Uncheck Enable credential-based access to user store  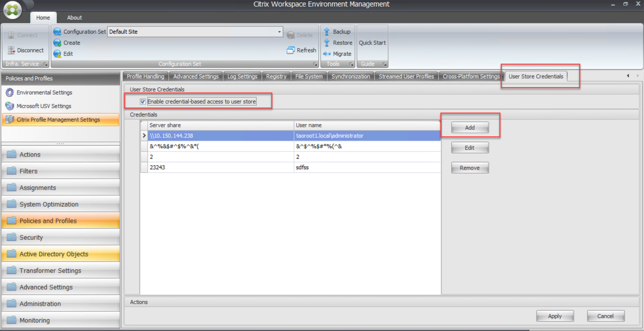143,101
